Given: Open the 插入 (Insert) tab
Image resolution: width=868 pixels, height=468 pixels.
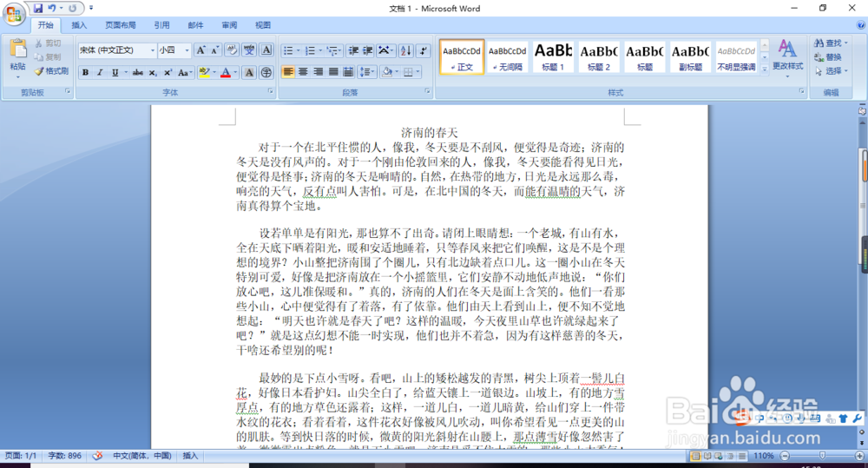Looking at the screenshot, I should click(79, 25).
